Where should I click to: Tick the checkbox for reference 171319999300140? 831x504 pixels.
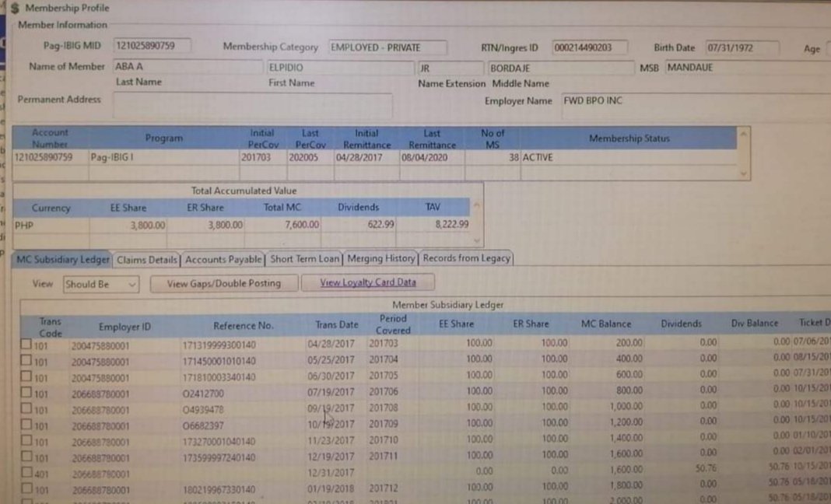[x=26, y=343]
